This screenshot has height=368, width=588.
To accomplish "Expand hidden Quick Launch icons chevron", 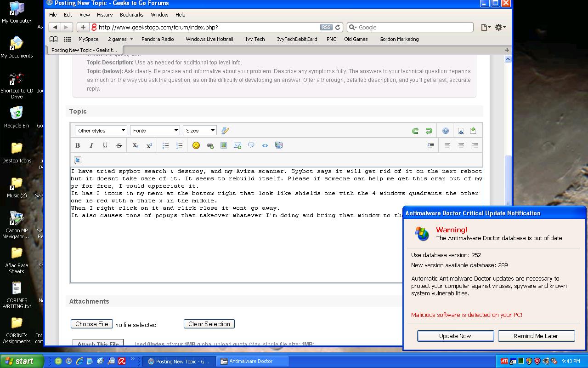I will 133,359.
